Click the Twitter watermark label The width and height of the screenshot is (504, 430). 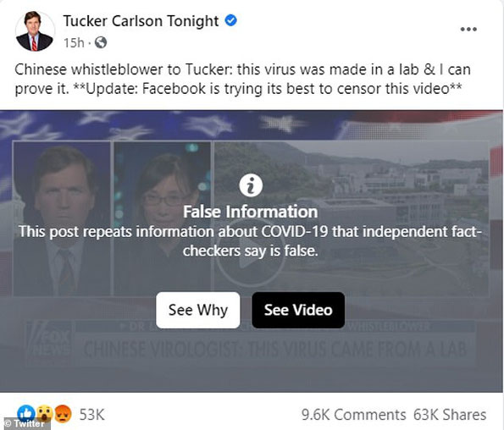click(25, 423)
